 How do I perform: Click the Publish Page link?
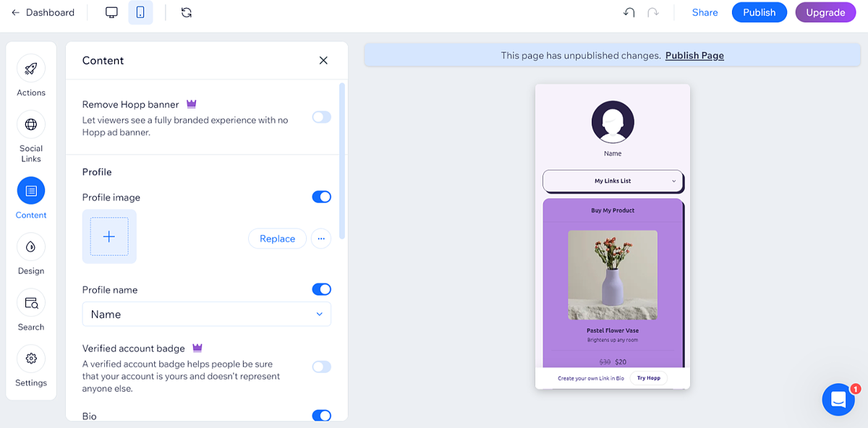pos(694,55)
